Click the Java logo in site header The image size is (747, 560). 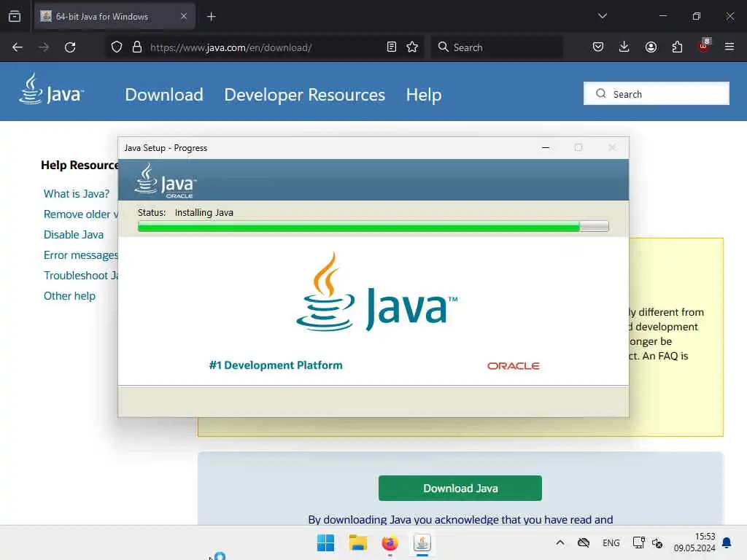51,89
